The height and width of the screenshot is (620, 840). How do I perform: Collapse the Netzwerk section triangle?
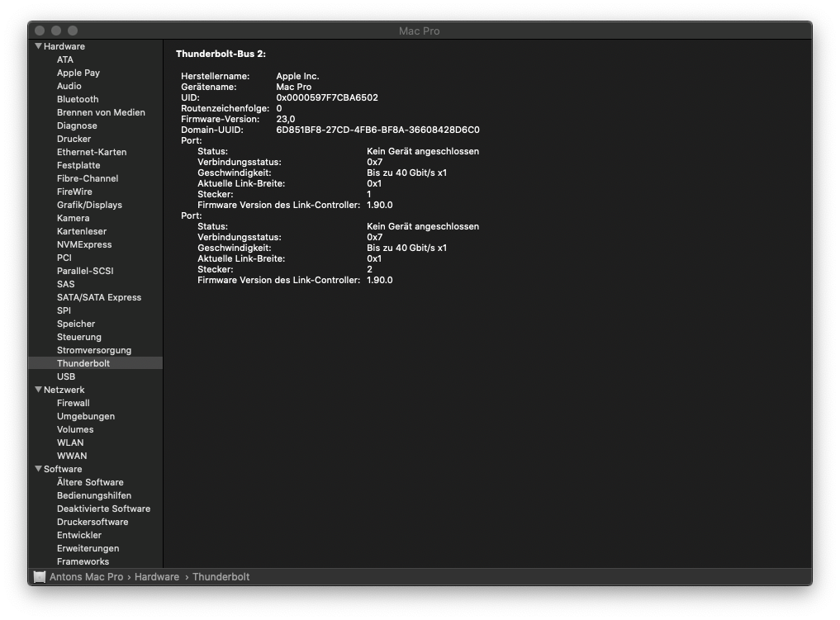tap(38, 389)
